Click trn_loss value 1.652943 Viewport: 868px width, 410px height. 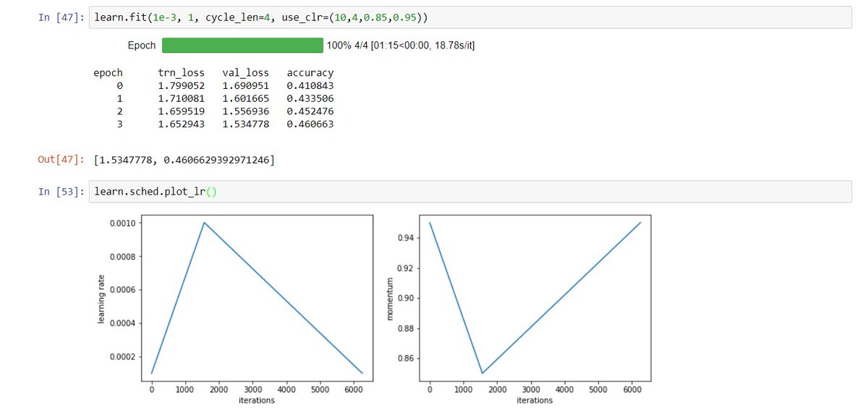tap(181, 125)
